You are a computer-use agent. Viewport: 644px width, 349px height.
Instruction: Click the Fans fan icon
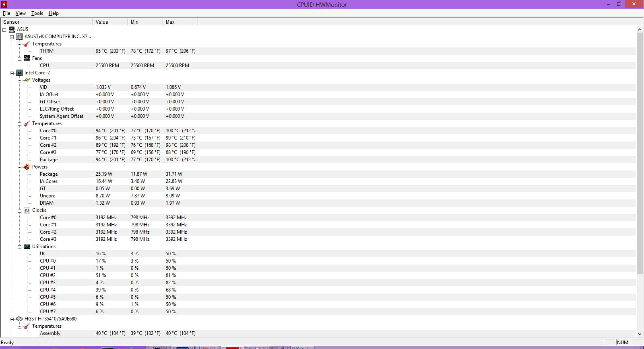[27, 58]
